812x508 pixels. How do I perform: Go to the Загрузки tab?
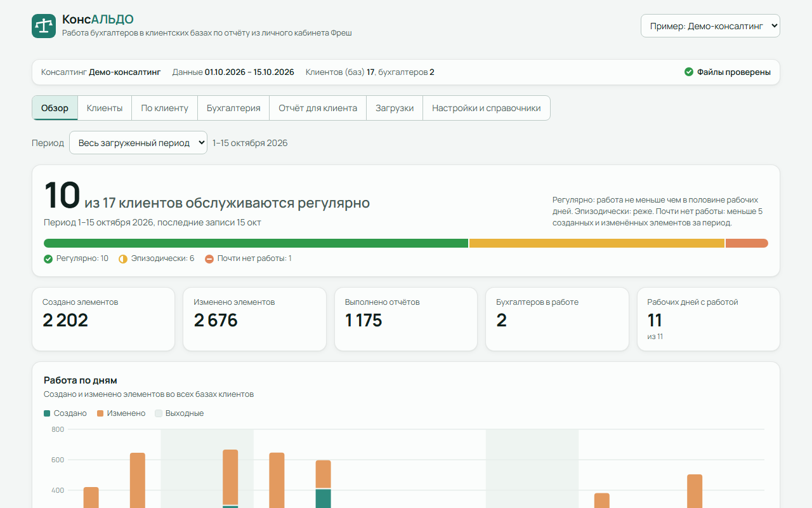click(395, 108)
